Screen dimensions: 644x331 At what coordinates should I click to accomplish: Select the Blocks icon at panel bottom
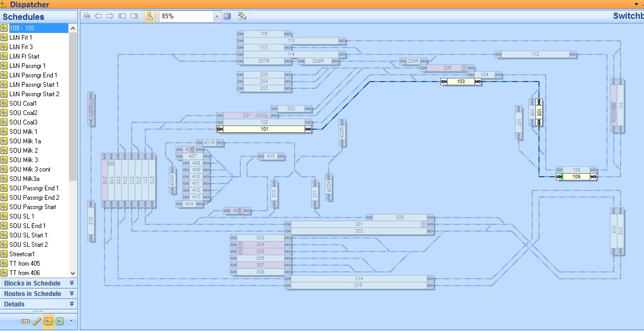point(26,322)
